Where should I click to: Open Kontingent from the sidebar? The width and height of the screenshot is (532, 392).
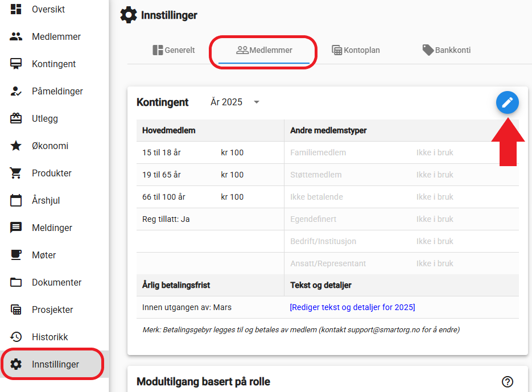[x=54, y=64]
